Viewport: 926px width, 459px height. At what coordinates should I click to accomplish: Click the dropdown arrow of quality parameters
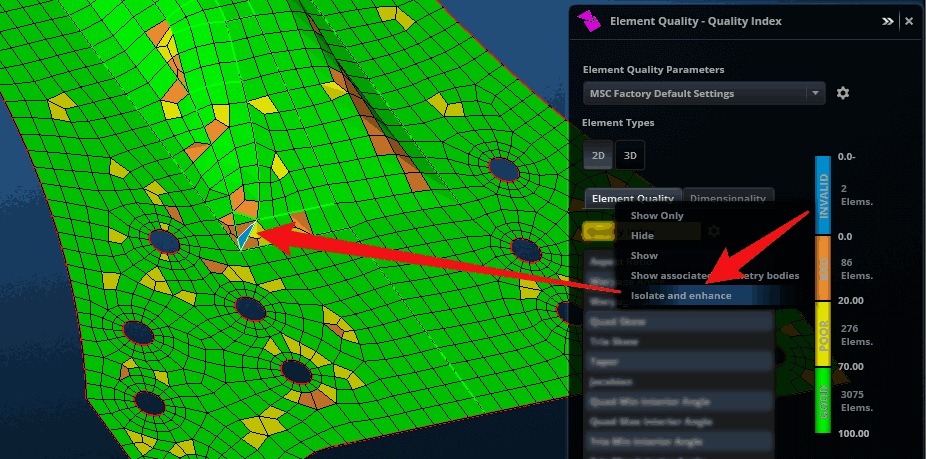pos(816,94)
